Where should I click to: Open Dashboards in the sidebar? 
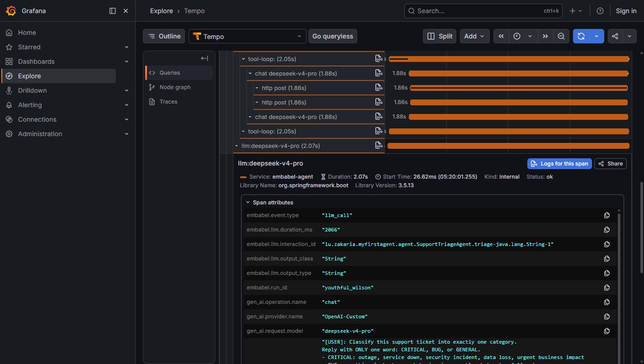36,61
